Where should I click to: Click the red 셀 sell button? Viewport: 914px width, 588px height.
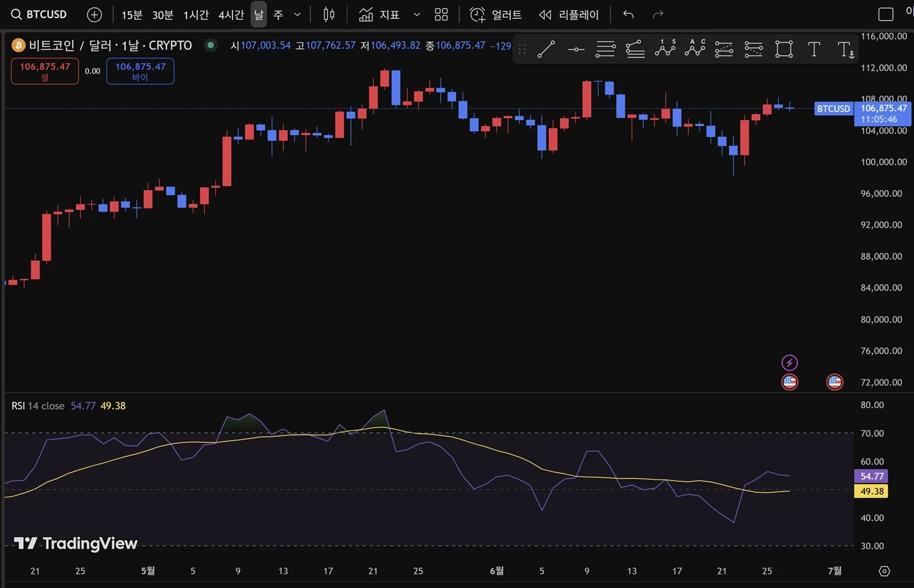(x=45, y=71)
